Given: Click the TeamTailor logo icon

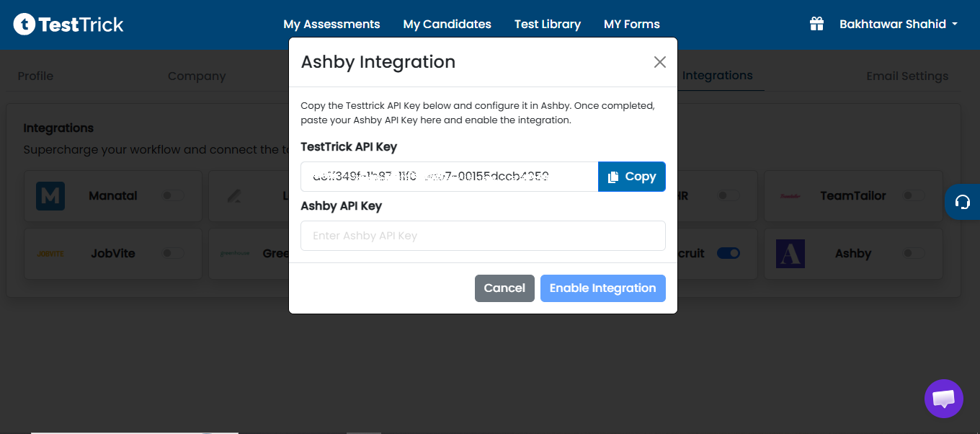Looking at the screenshot, I should [790, 196].
